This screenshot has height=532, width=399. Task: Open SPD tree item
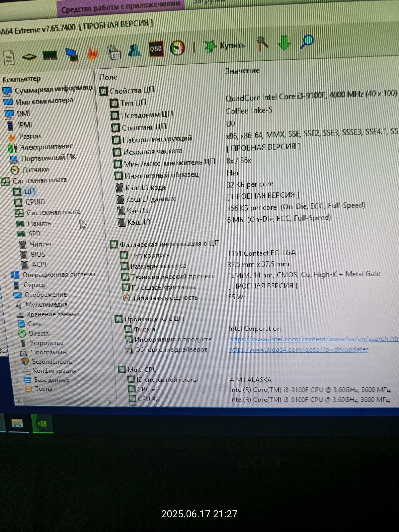click(28, 234)
